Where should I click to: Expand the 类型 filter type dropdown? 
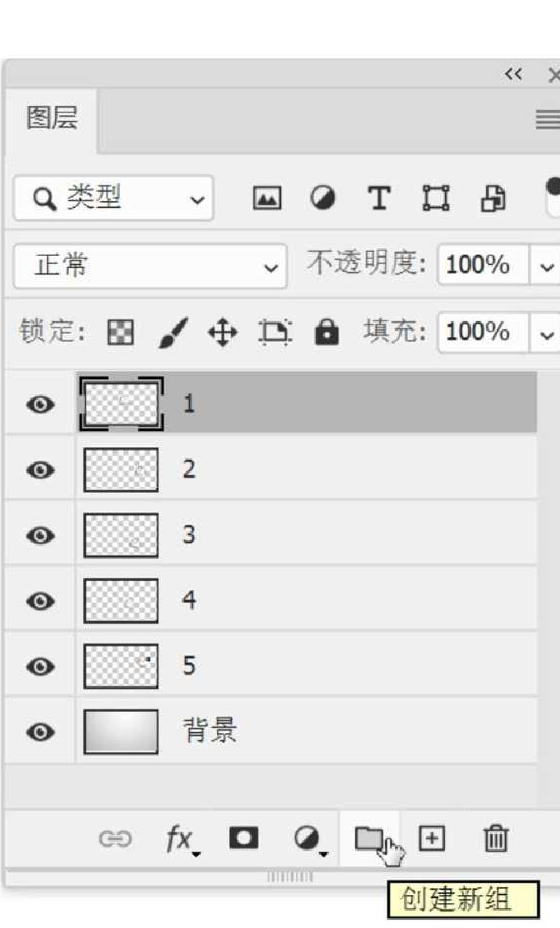(114, 198)
